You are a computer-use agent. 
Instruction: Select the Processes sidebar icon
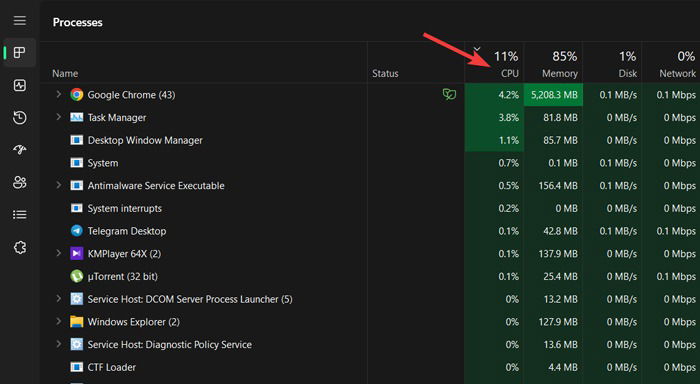20,53
